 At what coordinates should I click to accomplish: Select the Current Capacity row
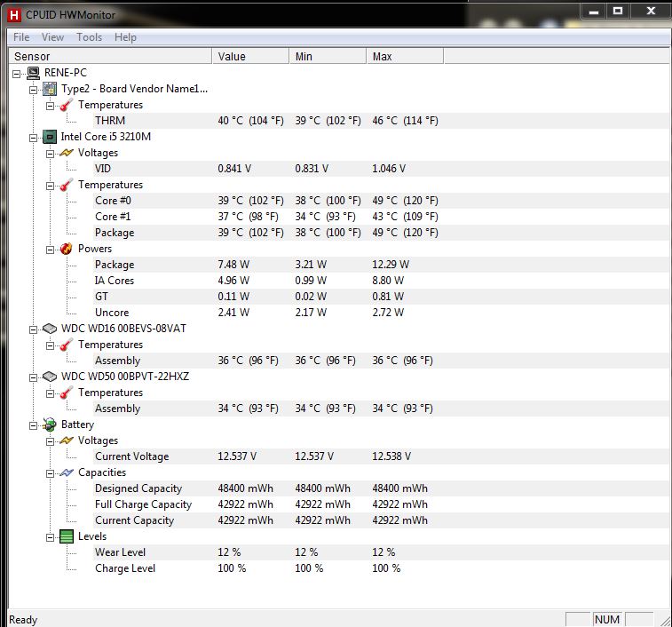point(382,520)
